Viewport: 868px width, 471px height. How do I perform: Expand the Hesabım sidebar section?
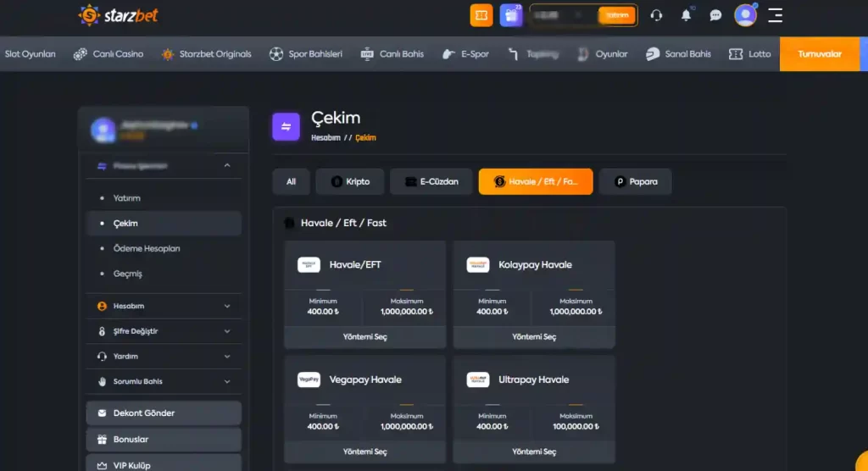pos(164,306)
